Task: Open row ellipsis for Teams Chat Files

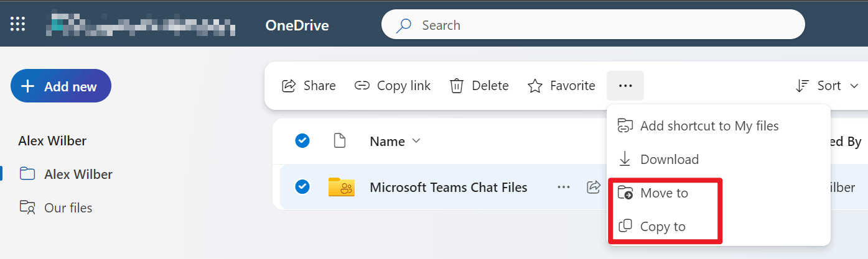Action: pyautogui.click(x=564, y=187)
